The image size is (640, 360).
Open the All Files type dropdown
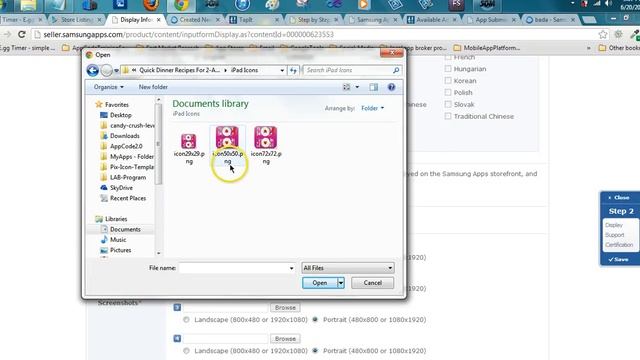(348, 268)
